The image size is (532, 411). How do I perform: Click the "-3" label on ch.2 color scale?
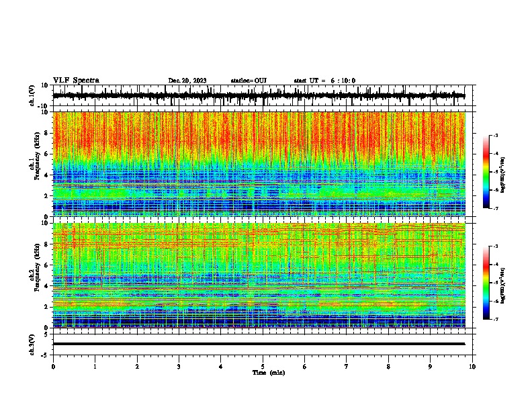click(495, 246)
